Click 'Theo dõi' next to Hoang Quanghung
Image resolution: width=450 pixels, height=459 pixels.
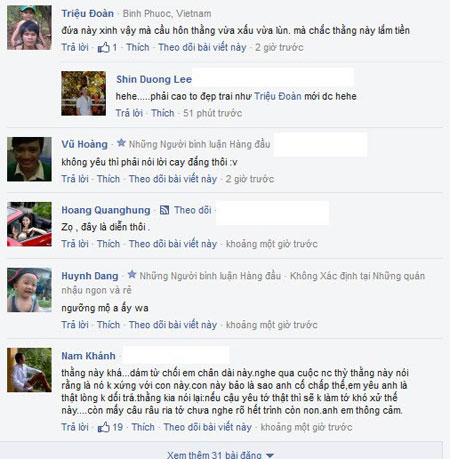[x=193, y=210]
